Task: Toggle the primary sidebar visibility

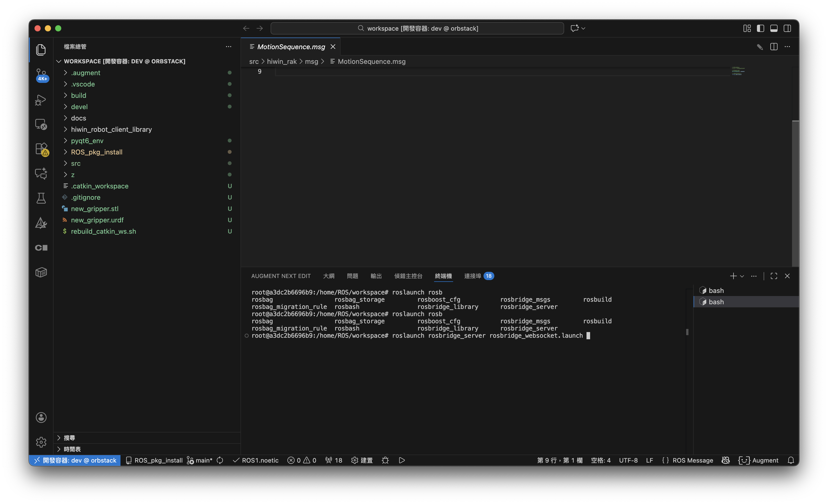Action: coord(760,29)
